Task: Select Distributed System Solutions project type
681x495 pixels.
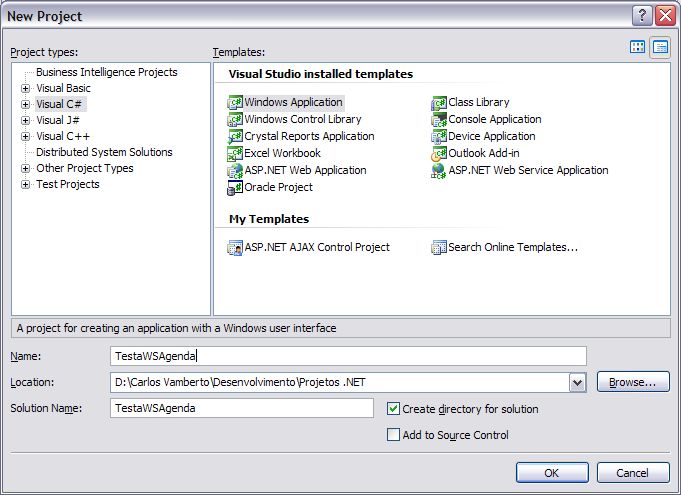Action: [x=104, y=152]
